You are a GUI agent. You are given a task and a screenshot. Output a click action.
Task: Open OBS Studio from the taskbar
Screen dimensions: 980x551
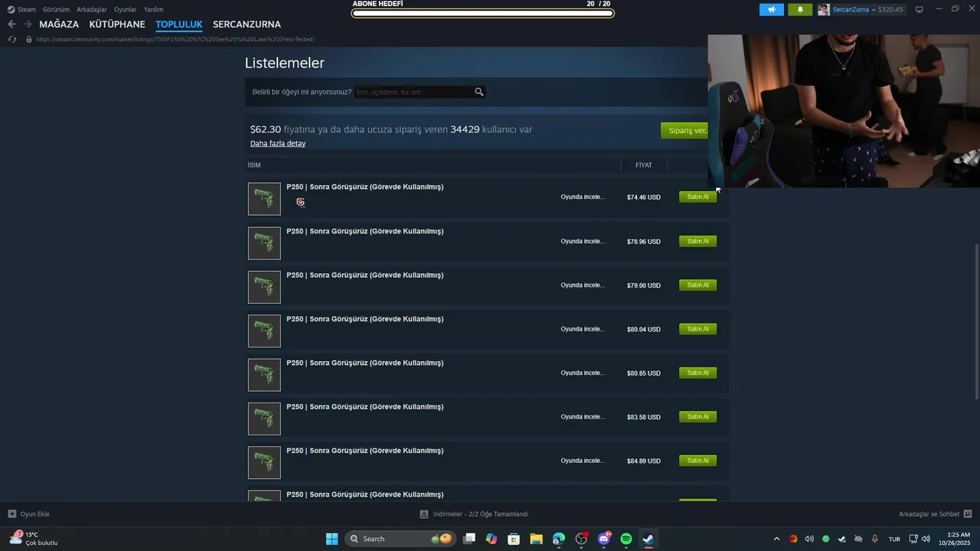coord(581,539)
